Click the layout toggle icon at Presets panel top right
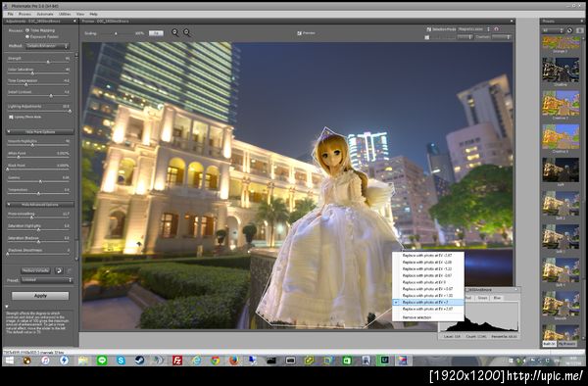The image size is (588, 386). [x=579, y=30]
